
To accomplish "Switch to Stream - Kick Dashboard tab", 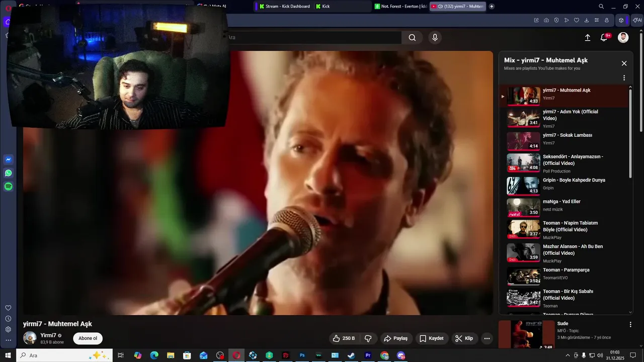I will coord(284,7).
